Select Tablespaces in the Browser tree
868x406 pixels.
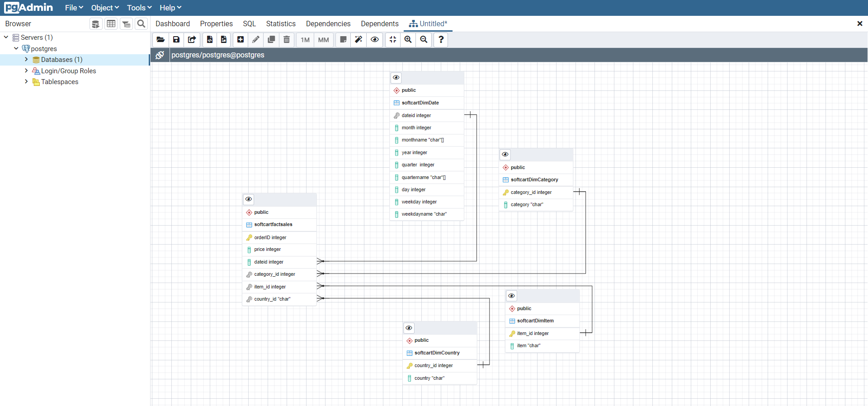coord(60,82)
